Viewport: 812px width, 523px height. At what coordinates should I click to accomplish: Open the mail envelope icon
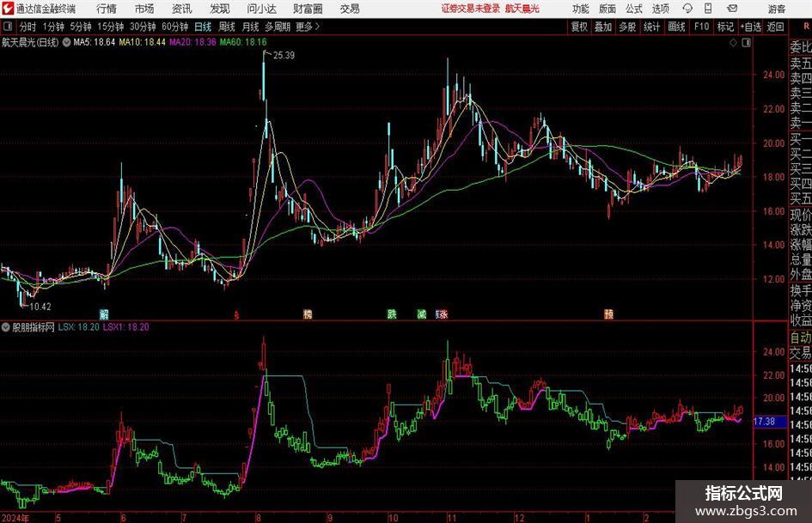pyautogui.click(x=732, y=9)
